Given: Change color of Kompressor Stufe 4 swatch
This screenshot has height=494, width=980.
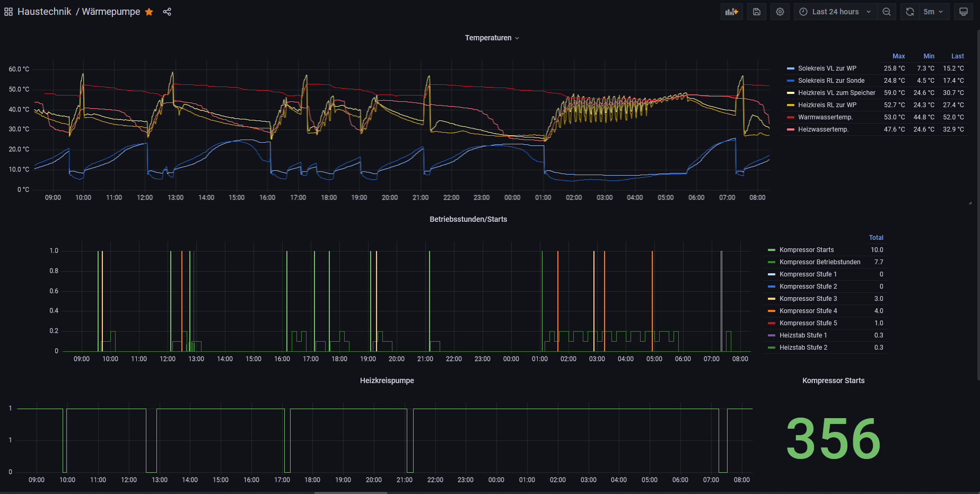Looking at the screenshot, I should 772,311.
